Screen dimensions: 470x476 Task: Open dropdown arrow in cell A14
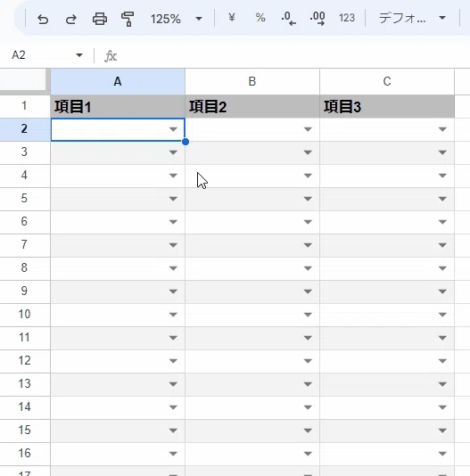(173, 407)
